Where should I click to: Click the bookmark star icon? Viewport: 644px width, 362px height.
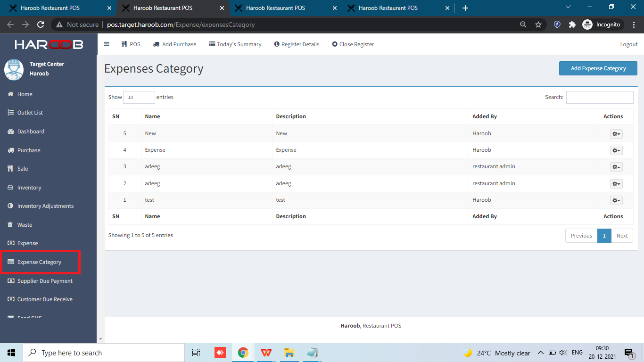[538, 25]
